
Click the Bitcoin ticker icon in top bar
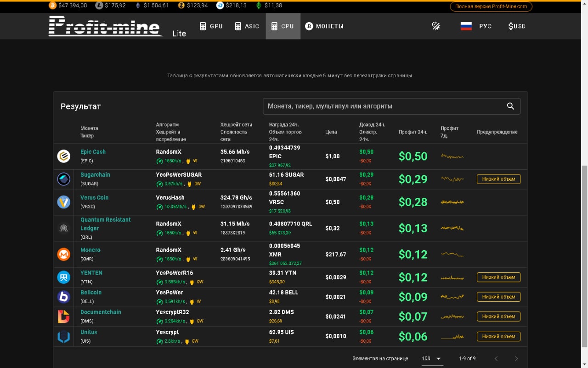click(x=52, y=6)
